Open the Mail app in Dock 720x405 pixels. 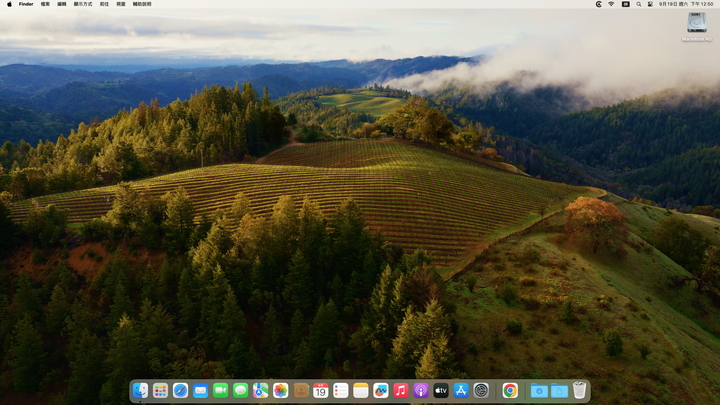[x=200, y=391]
